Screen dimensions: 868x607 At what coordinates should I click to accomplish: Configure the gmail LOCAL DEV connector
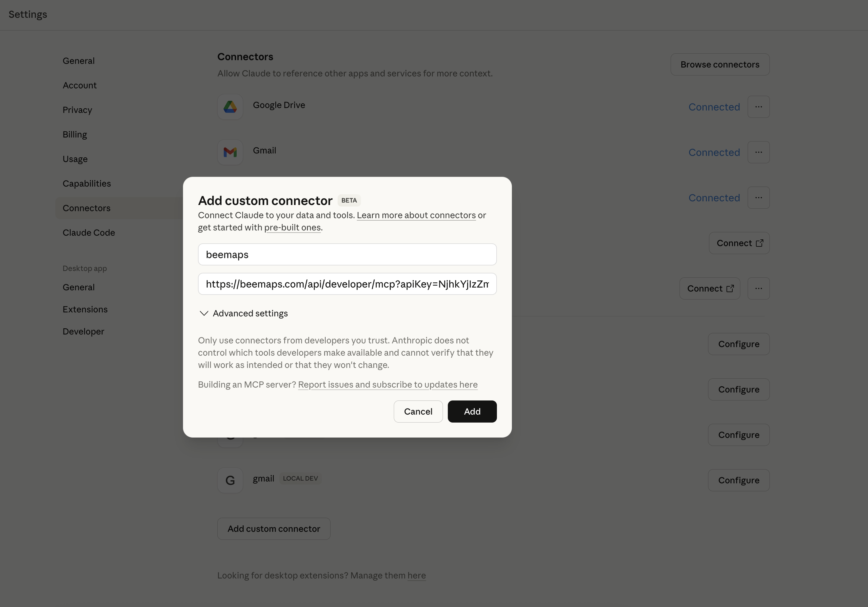coord(738,480)
